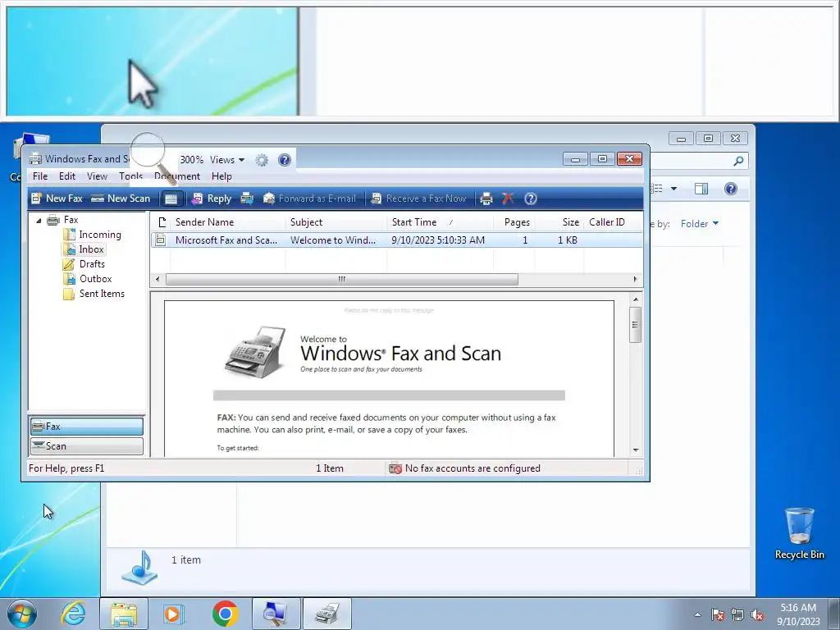The image size is (840, 630).
Task: Click Forward as E-mail toolbar button
Action: coord(309,199)
